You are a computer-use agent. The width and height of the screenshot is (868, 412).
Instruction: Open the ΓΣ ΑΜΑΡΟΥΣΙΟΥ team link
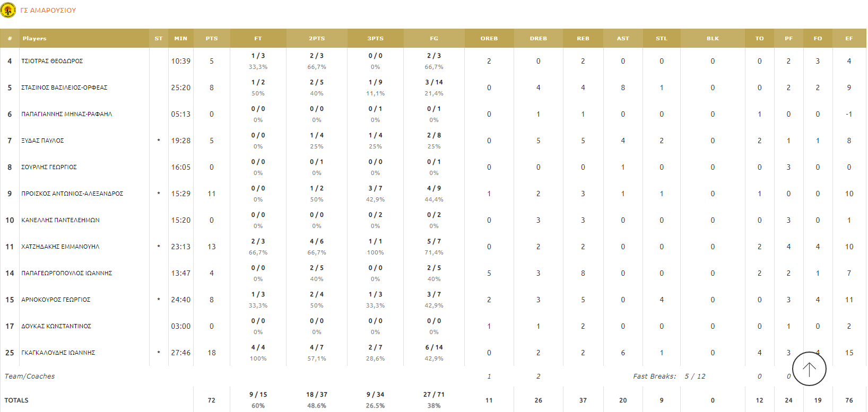tap(48, 10)
